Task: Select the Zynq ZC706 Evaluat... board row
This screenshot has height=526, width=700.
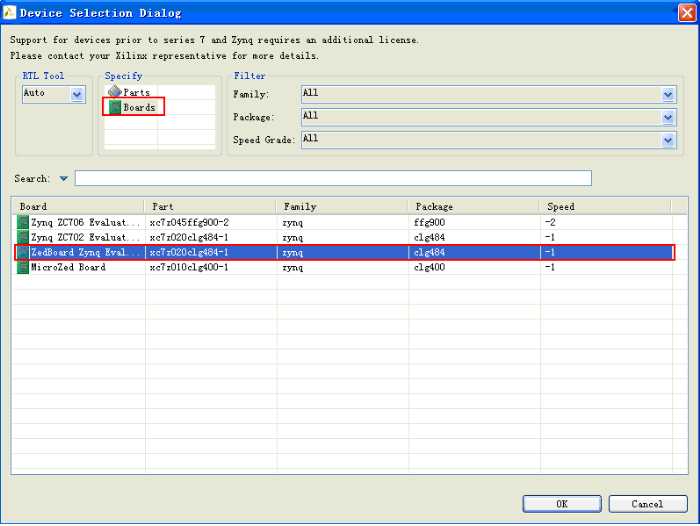Action: pyautogui.click(x=344, y=222)
